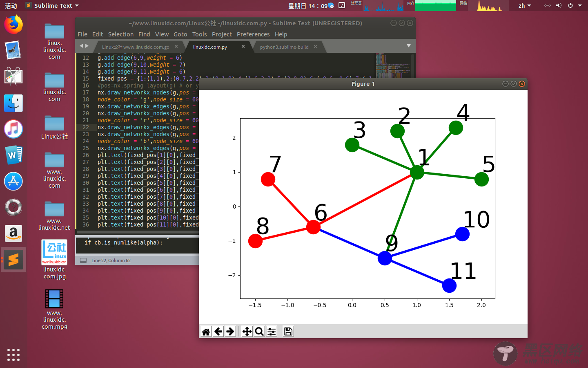Open the lifebuoy help icon in dock

(x=13, y=207)
